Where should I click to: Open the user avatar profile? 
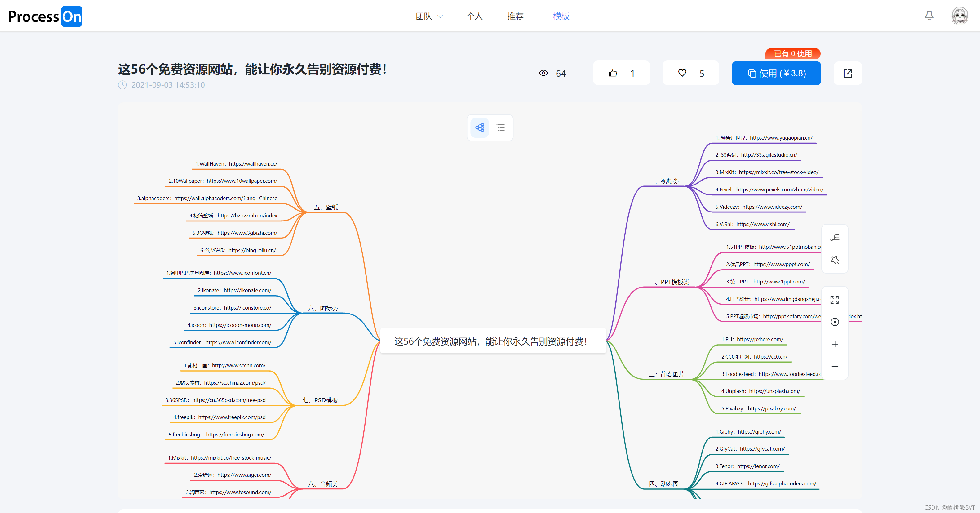pos(960,16)
